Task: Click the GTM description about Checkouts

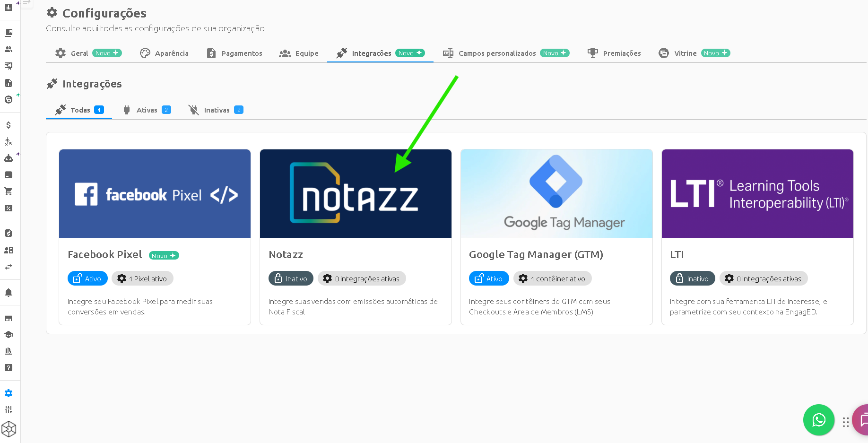Action: [x=539, y=306]
